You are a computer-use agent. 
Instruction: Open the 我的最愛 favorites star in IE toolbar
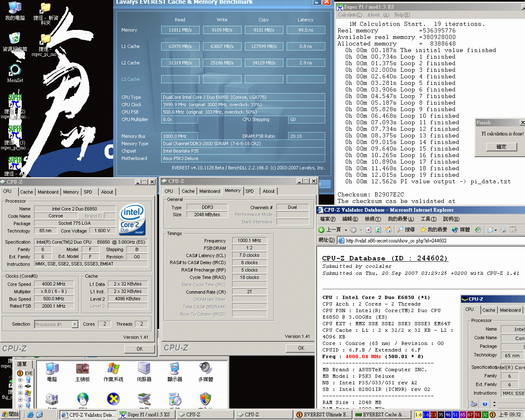tap(433, 230)
